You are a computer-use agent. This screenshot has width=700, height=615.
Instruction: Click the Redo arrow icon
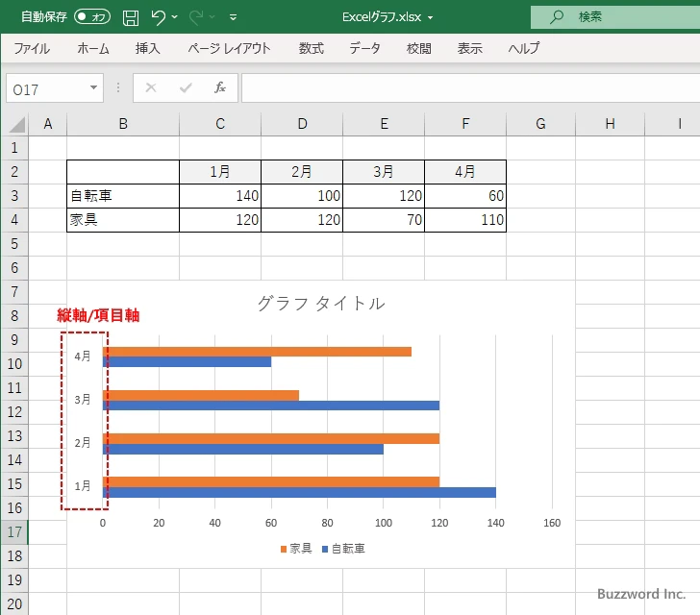[x=196, y=17]
